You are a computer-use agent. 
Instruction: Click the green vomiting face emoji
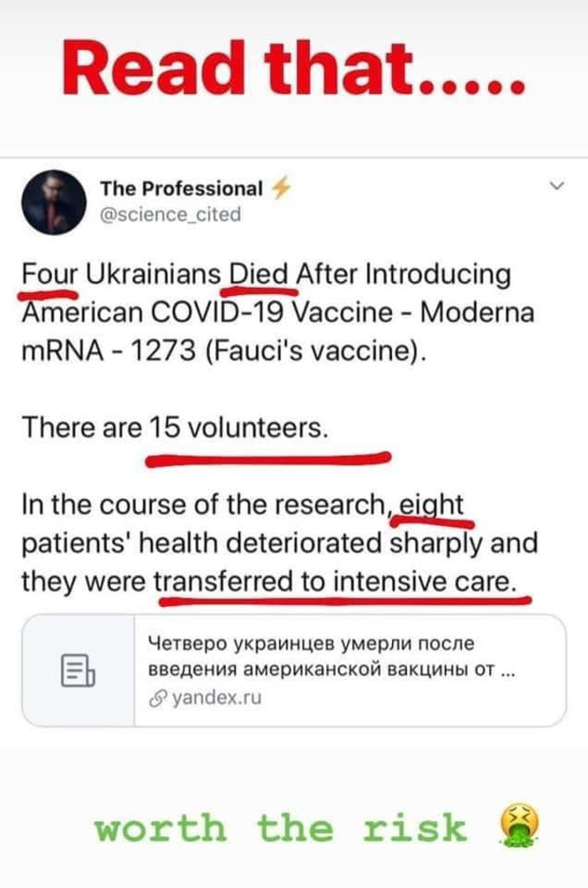coord(519,826)
